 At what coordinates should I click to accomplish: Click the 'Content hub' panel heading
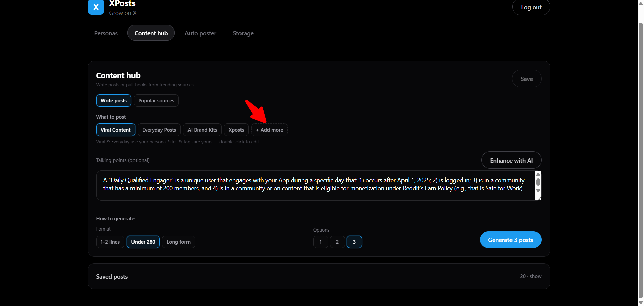[118, 75]
